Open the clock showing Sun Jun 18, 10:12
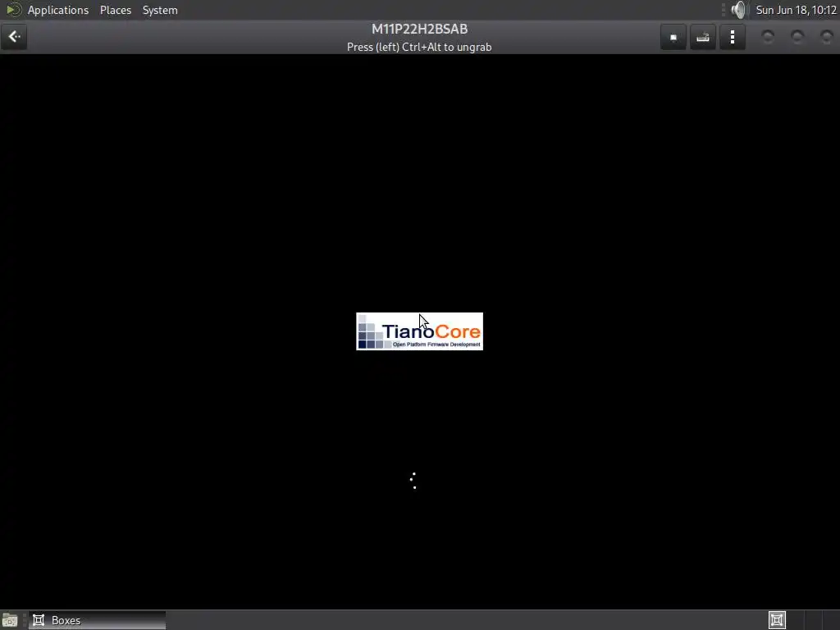Viewport: 840px width, 630px height. (796, 10)
